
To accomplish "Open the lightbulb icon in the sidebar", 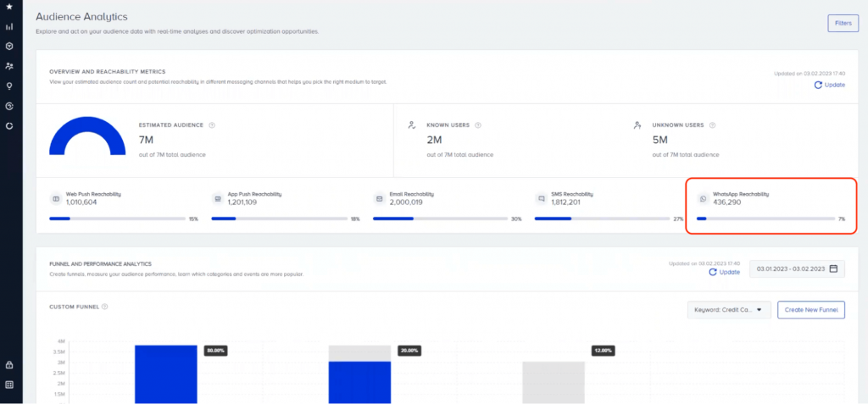I will click(x=9, y=86).
